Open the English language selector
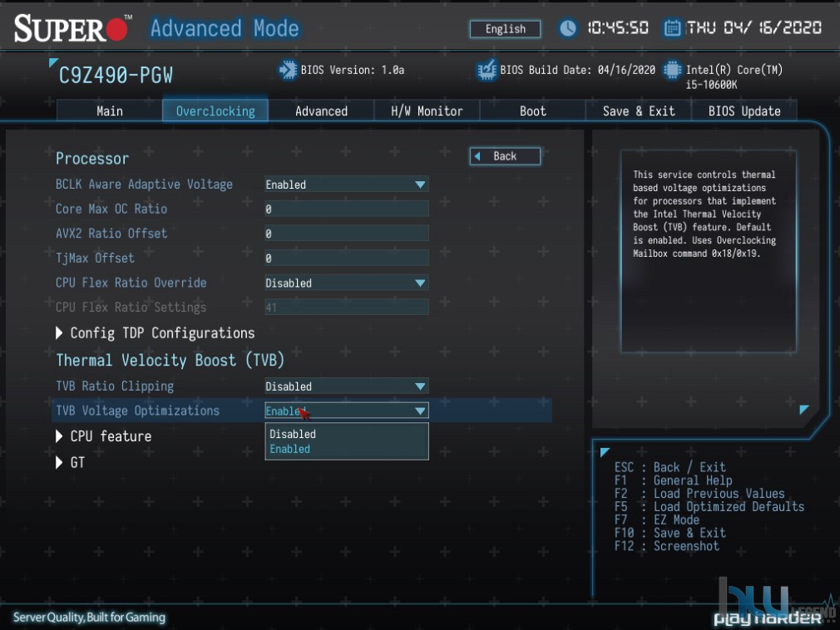The height and width of the screenshot is (630, 840). pos(505,29)
